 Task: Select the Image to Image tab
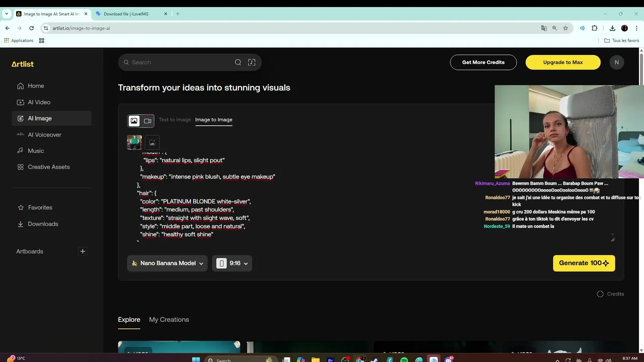214,120
